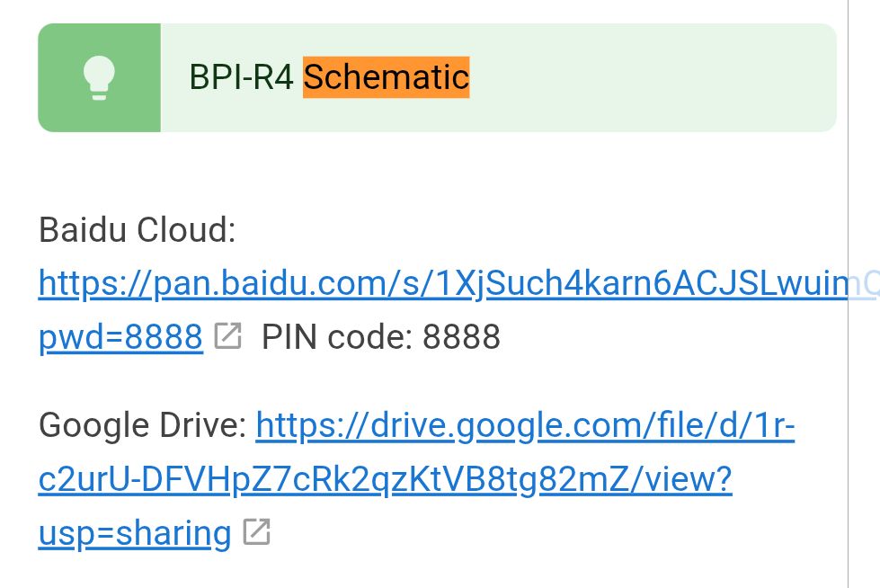Click the orange highlighted word Schematic

pyautogui.click(x=386, y=77)
